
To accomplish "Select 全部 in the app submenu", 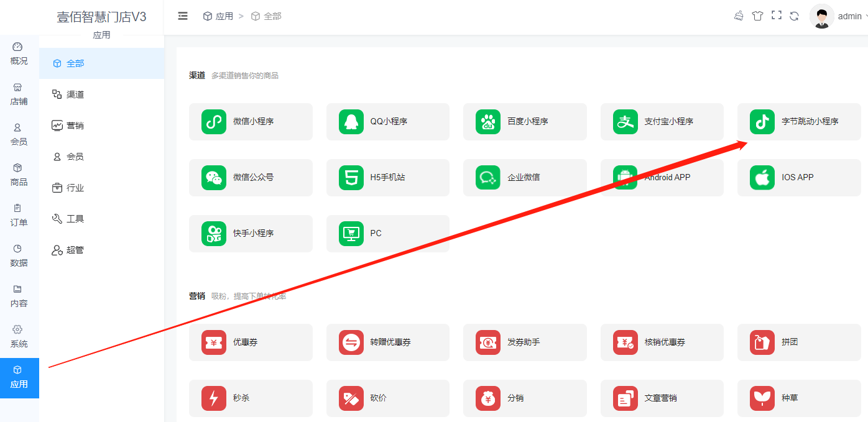I will [x=102, y=63].
